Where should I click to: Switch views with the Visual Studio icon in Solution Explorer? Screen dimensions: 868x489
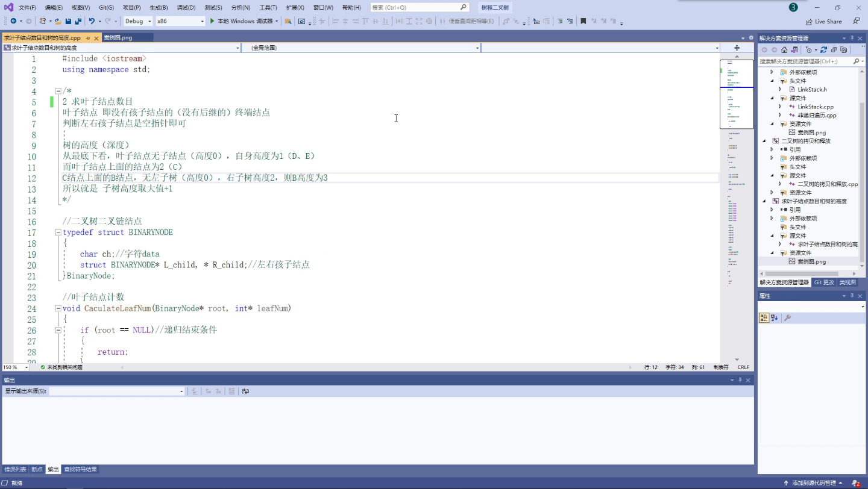point(794,50)
